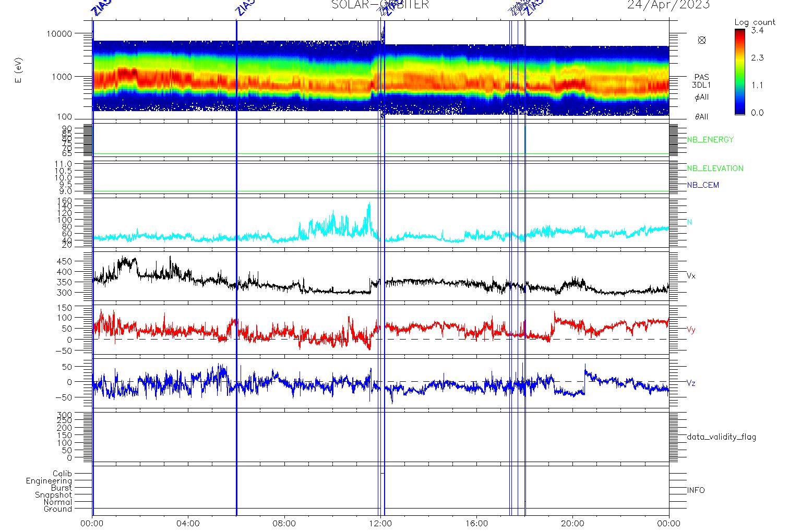The height and width of the screenshot is (532, 789).
Task: Click the '2.3' color bar value
Action: coord(757,58)
